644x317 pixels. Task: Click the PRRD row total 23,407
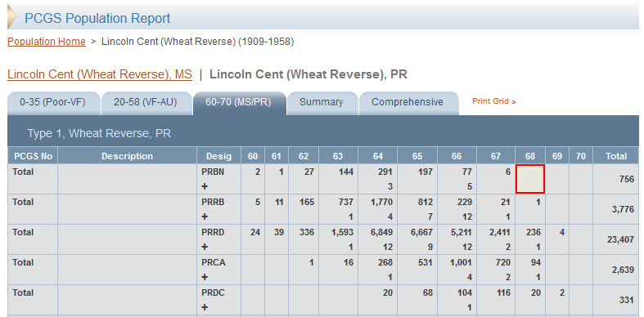pyautogui.click(x=621, y=240)
